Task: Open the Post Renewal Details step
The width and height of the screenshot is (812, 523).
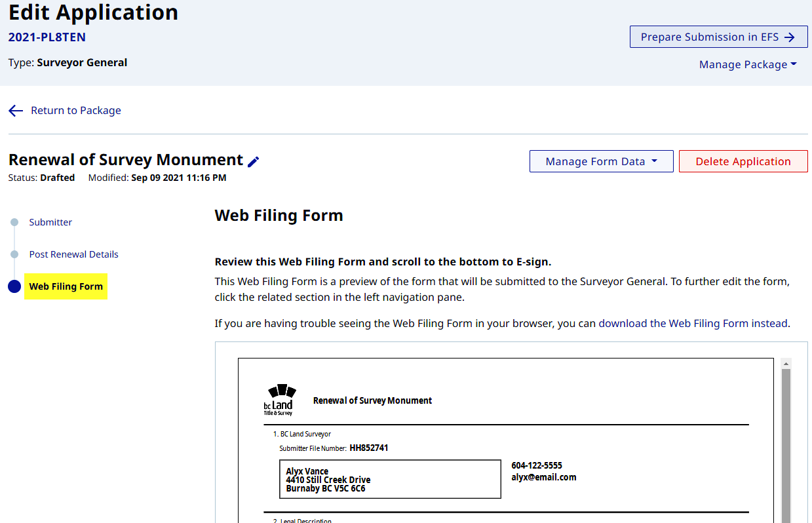Action: click(x=74, y=254)
